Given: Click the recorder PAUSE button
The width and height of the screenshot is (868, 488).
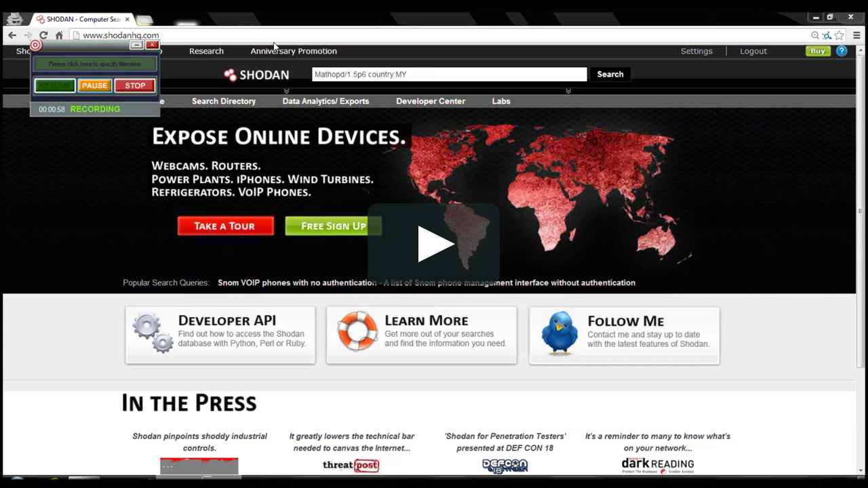Looking at the screenshot, I should coord(95,85).
